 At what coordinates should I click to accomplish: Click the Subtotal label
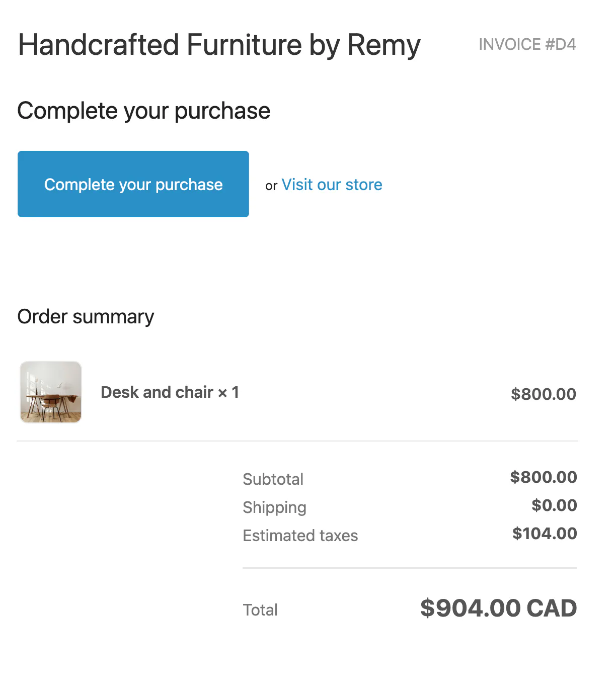[273, 479]
